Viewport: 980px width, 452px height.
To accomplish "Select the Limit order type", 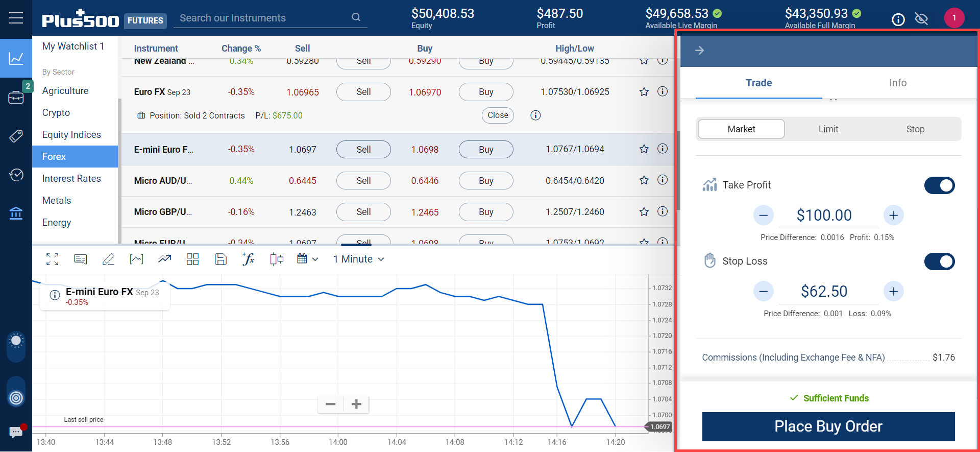I will [828, 129].
